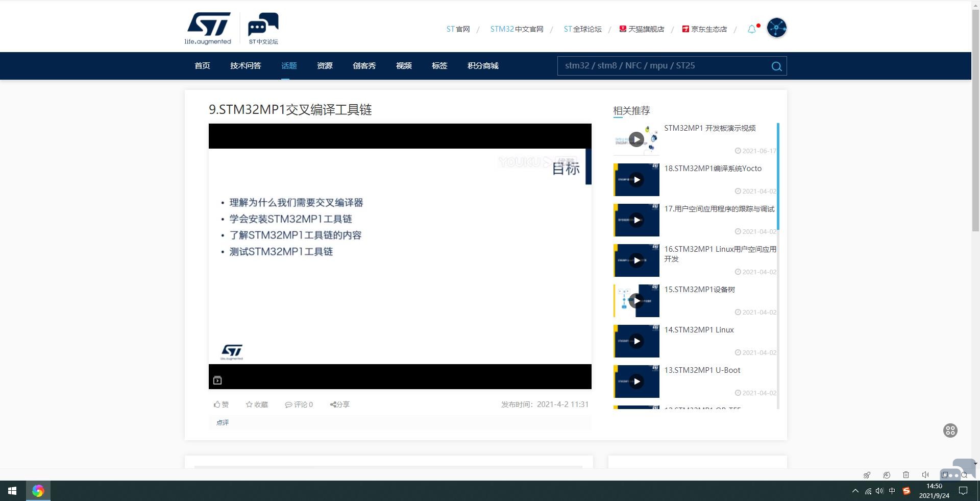
Task: Open the system volume tray icon
Action: click(879, 491)
